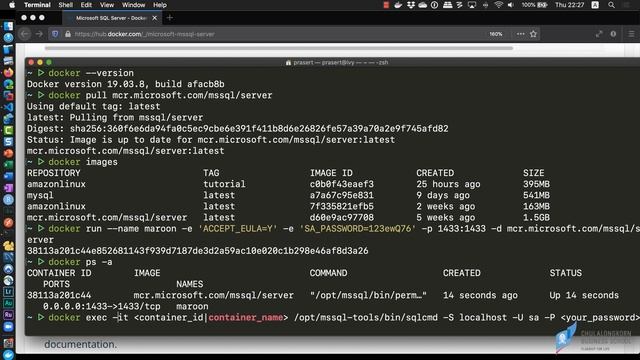Show site security info via lock icon
The width and height of the screenshot is (640, 360).
pyautogui.click(x=68, y=34)
